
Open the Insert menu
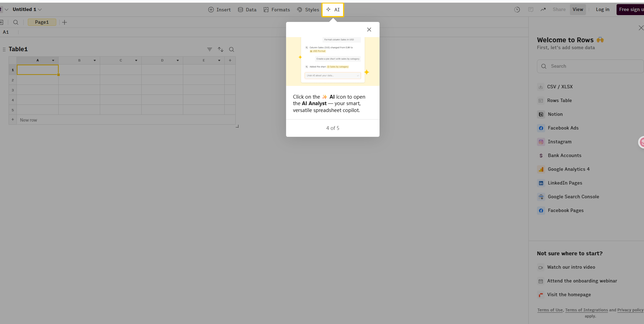(x=220, y=10)
